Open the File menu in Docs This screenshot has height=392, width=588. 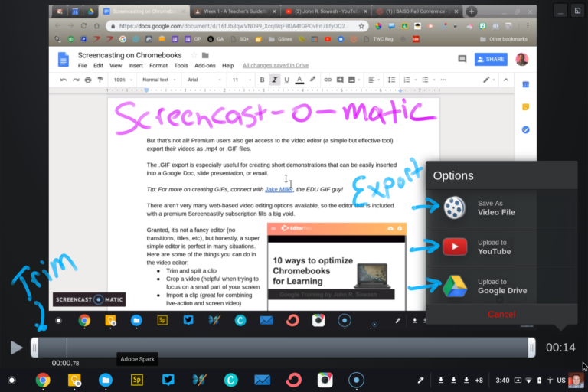point(82,66)
